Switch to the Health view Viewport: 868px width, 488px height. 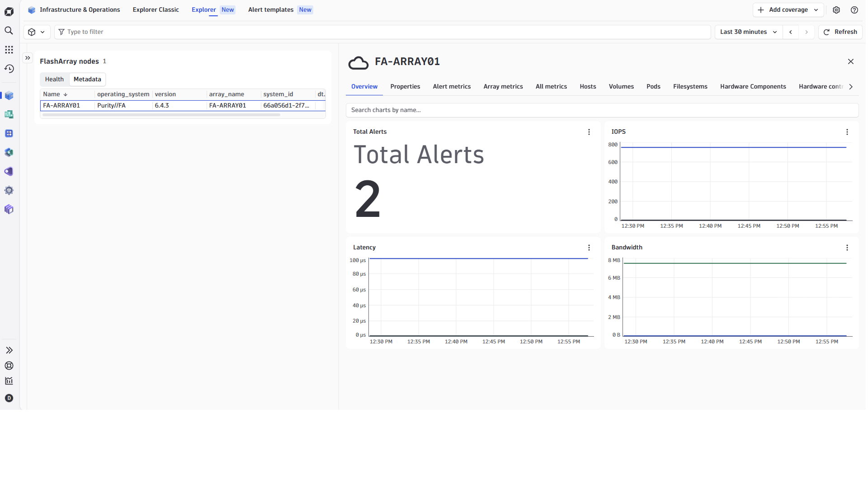pyautogui.click(x=54, y=80)
